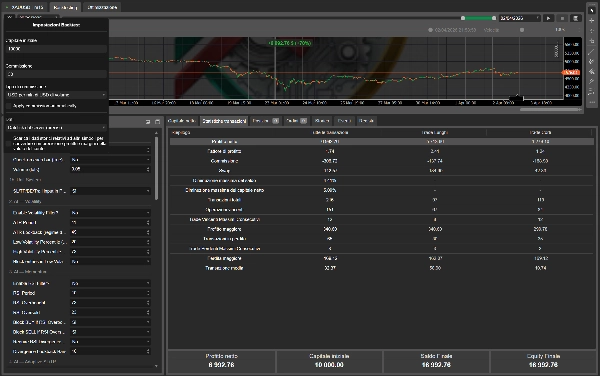
Task: Click the commission value input field
Action: tap(56, 74)
